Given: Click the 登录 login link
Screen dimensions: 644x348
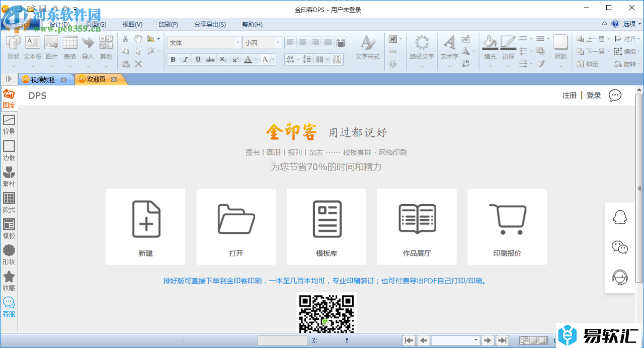Looking at the screenshot, I should click(594, 96).
